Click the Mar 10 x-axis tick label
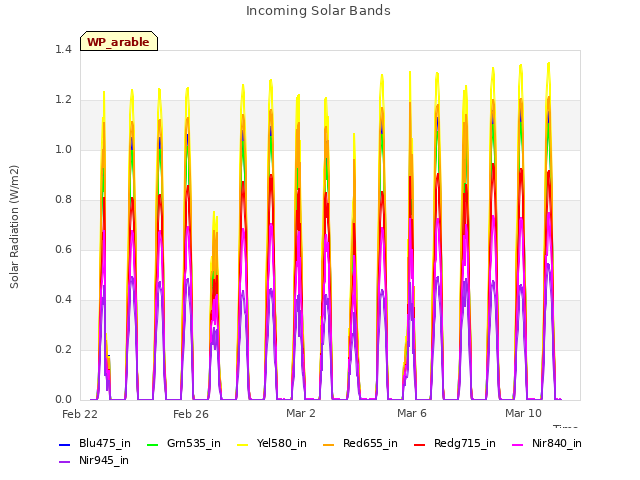The height and width of the screenshot is (480, 640). (523, 413)
